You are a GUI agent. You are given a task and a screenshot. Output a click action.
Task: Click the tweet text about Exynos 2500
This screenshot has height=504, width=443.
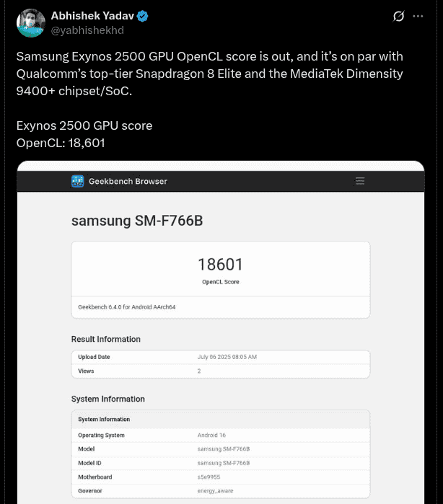209,74
